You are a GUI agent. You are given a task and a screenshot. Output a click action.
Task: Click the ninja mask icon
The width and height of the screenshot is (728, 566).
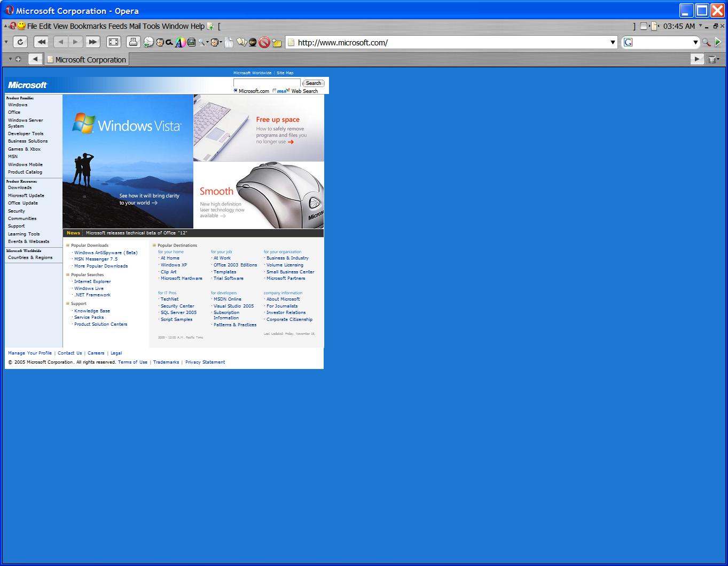(x=253, y=43)
